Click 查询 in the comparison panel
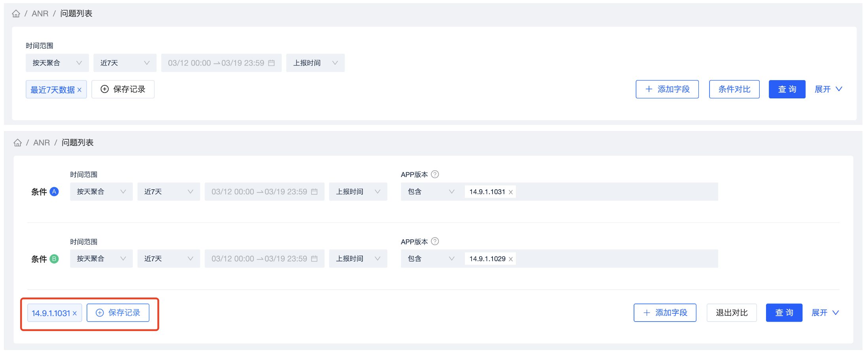This screenshot has width=868, height=354. coord(784,313)
